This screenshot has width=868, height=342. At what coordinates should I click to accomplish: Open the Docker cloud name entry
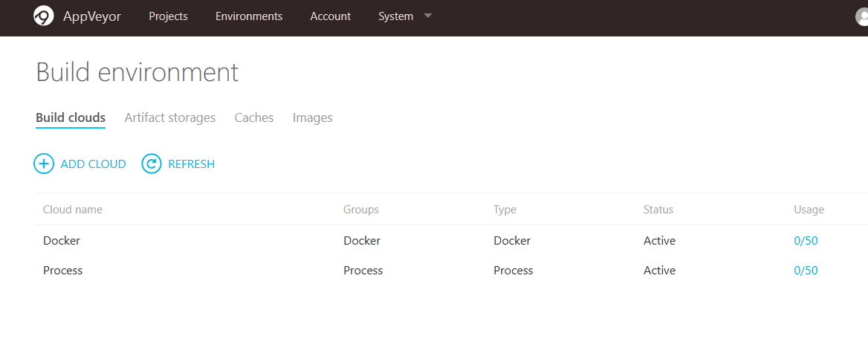(62, 241)
